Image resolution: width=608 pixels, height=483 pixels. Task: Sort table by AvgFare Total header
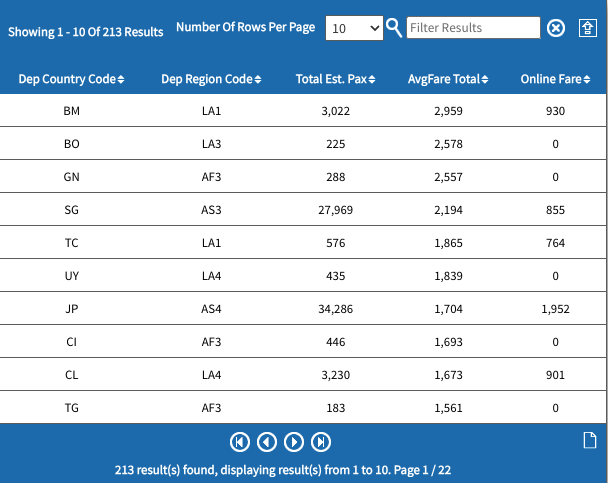click(449, 79)
